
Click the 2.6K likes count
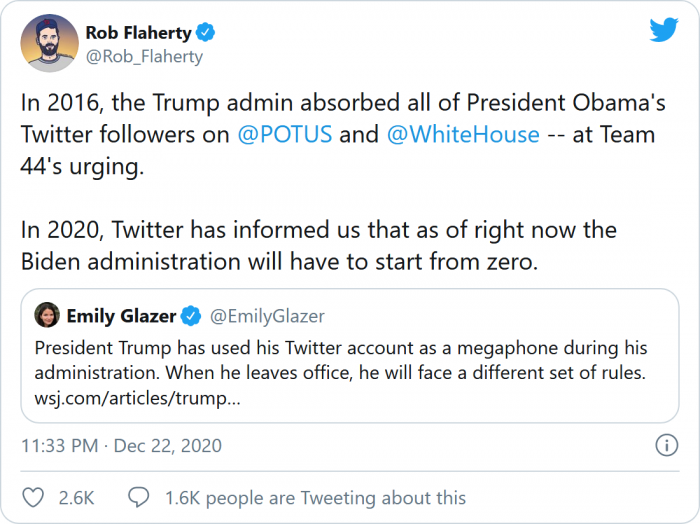coord(77,497)
